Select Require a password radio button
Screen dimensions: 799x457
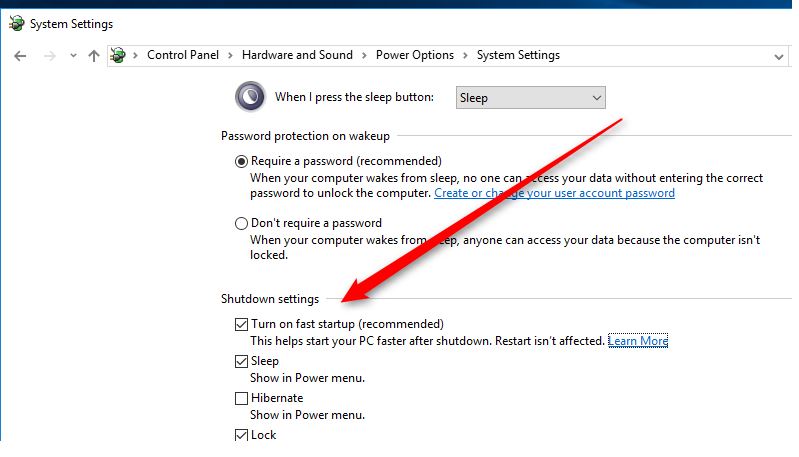click(x=241, y=161)
